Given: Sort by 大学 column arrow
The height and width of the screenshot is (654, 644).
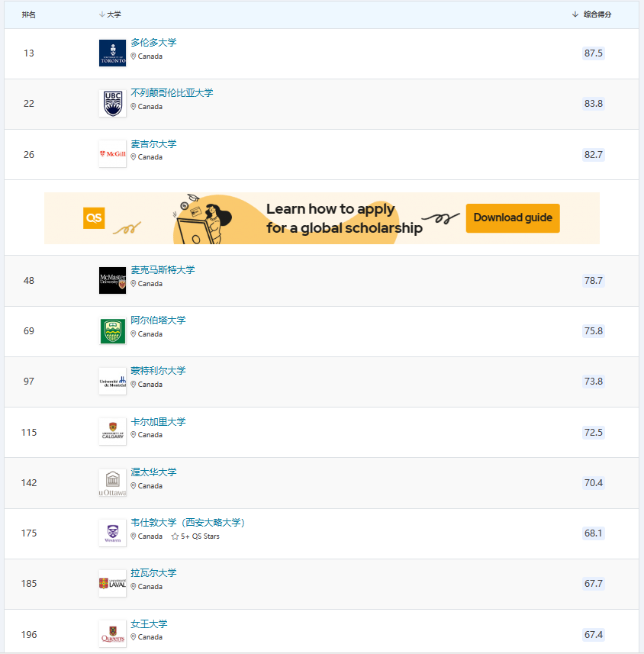Looking at the screenshot, I should 101,14.
